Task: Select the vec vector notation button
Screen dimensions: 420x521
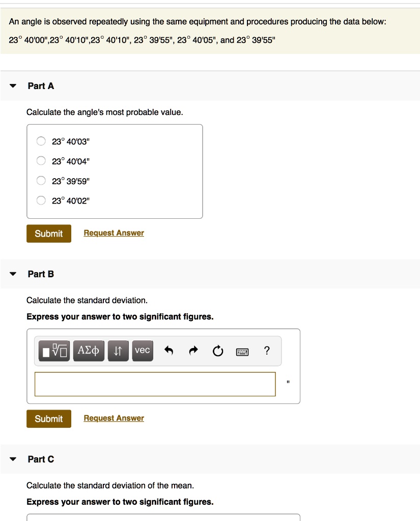Action: pos(143,351)
